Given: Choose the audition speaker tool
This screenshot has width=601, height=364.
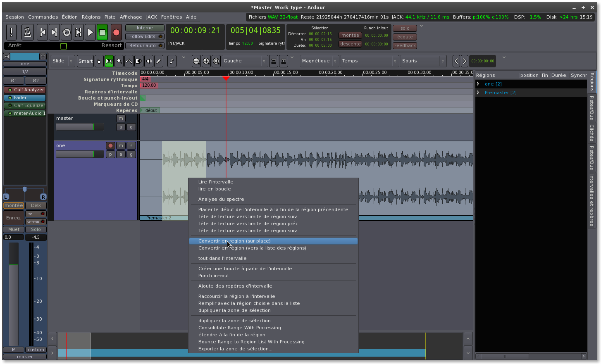Looking at the screenshot, I should (x=149, y=61).
